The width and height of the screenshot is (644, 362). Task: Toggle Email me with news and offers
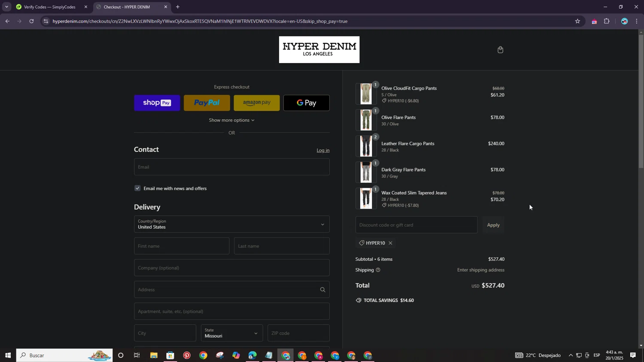point(137,188)
